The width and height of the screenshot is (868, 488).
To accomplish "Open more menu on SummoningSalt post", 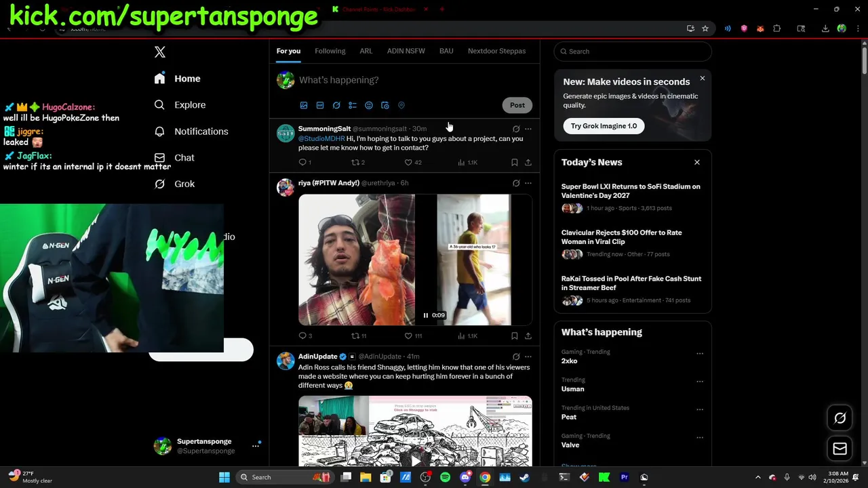I will pos(528,129).
